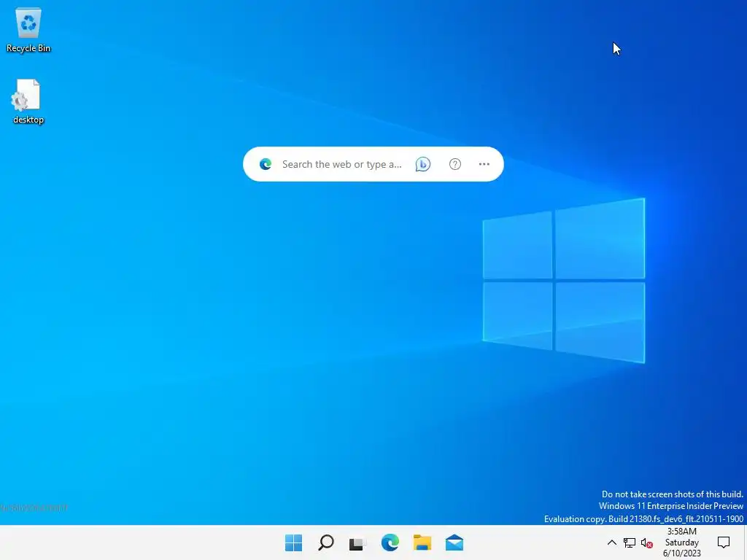Open File Explorer from the taskbar
The height and width of the screenshot is (560, 747).
[x=422, y=542]
